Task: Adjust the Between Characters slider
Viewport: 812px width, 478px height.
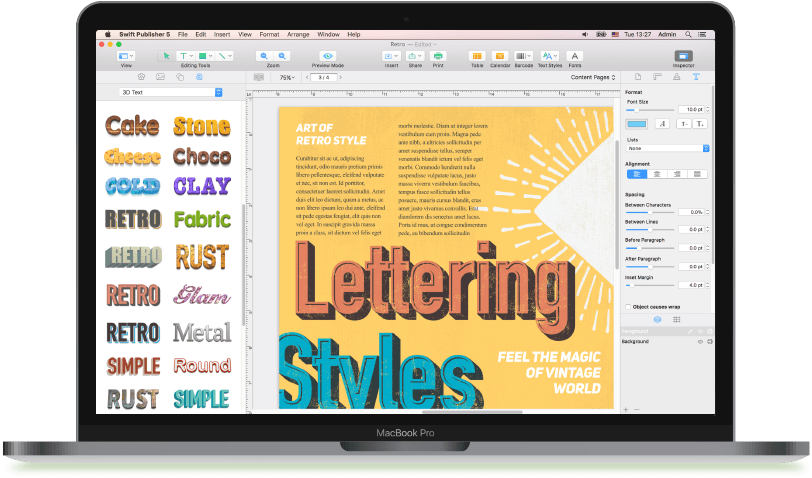Action: 649,212
